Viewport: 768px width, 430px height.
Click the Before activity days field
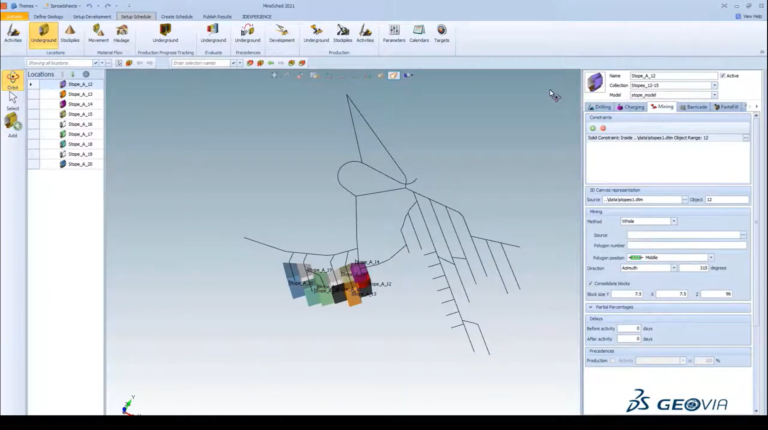[629, 329]
